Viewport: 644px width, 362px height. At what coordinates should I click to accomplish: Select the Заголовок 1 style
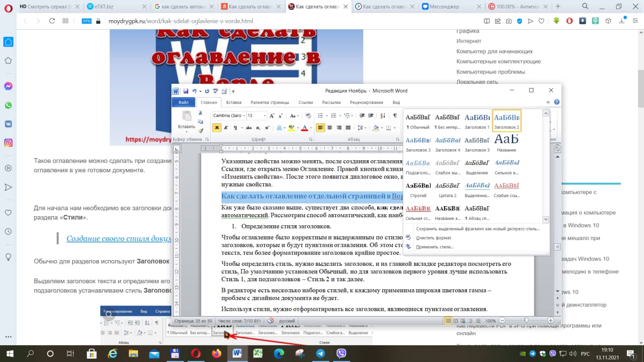click(x=477, y=121)
